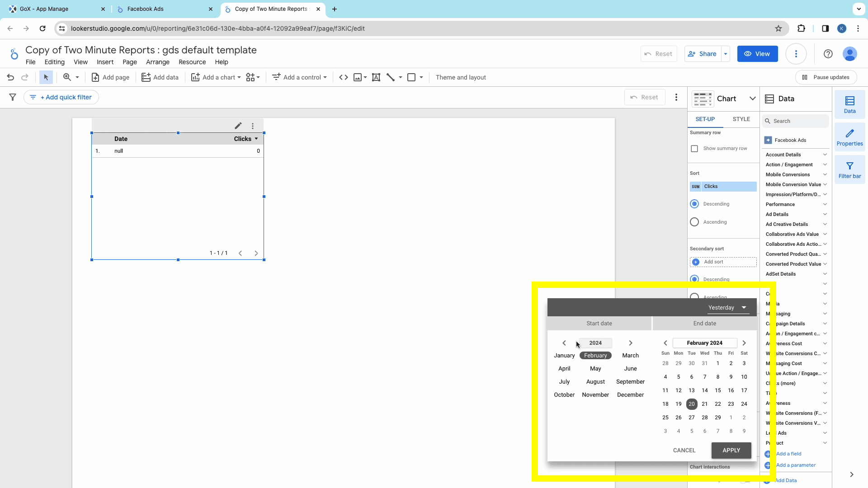
Task: Open the Google account avatar
Action: click(850, 54)
